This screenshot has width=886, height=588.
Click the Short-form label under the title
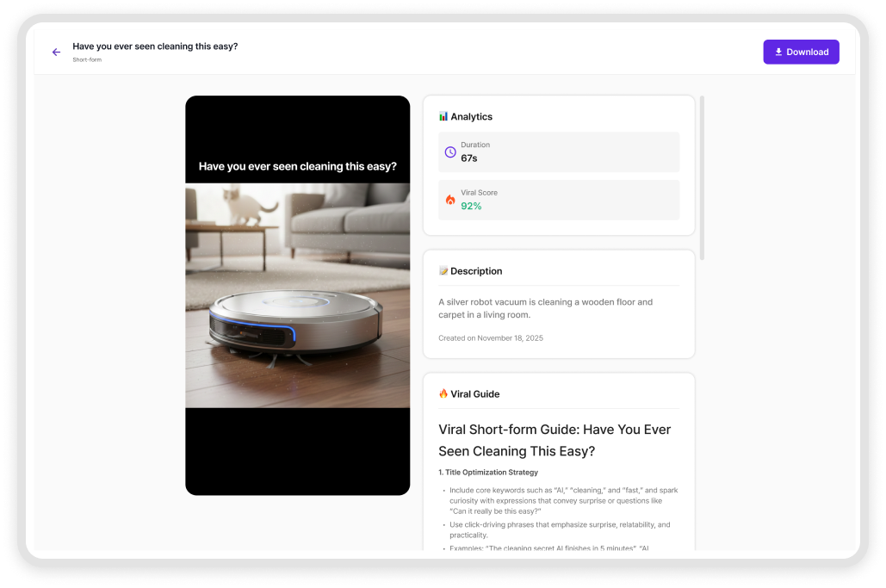tap(87, 60)
